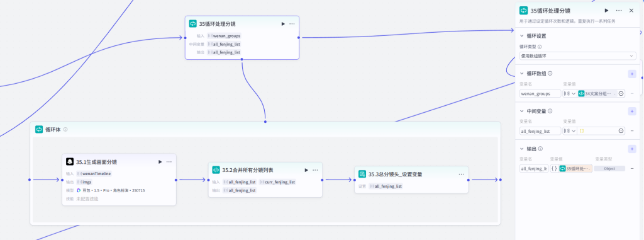Open the {} type selector in 输出 row
Viewport: 644px width, 240px height.
(554, 168)
